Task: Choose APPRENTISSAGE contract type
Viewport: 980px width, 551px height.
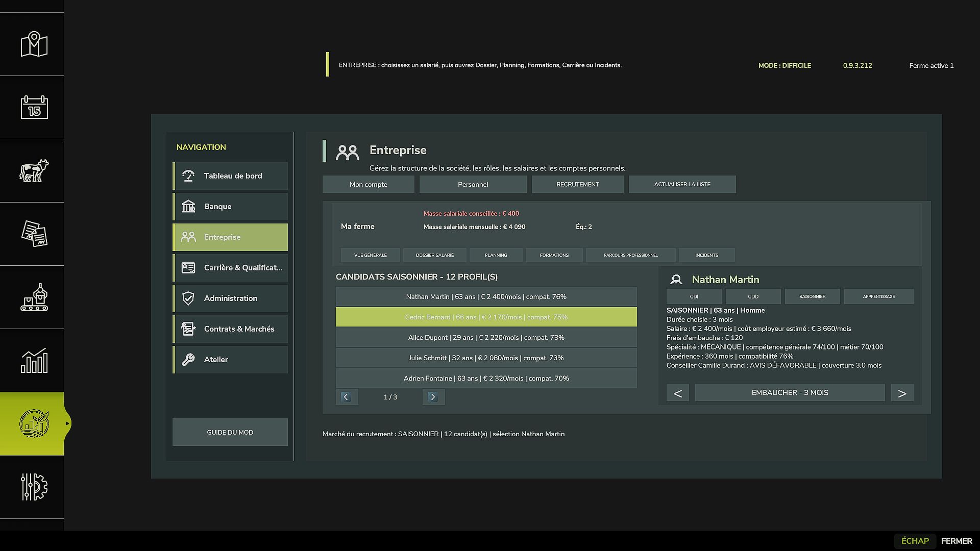Action: coord(879,296)
